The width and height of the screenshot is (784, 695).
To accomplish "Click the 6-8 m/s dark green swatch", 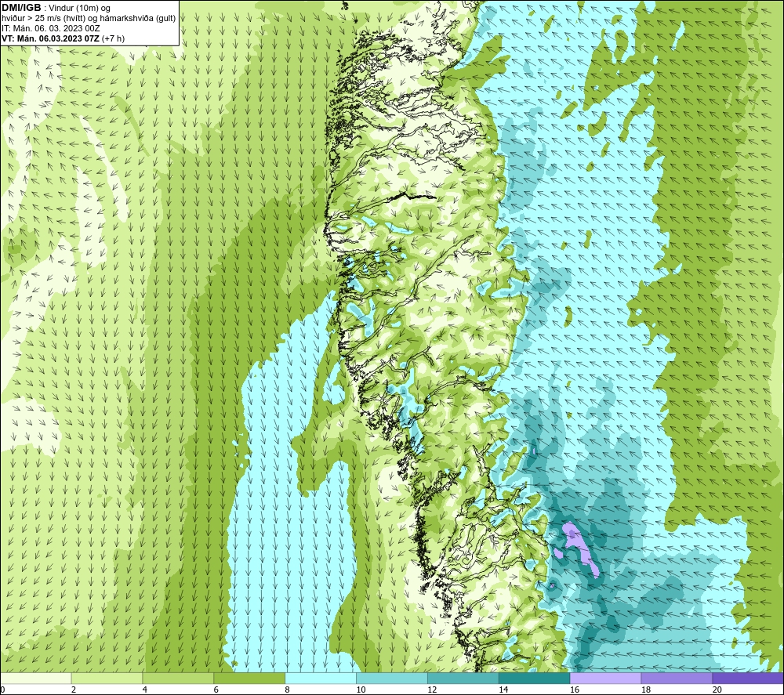I will tap(249, 678).
